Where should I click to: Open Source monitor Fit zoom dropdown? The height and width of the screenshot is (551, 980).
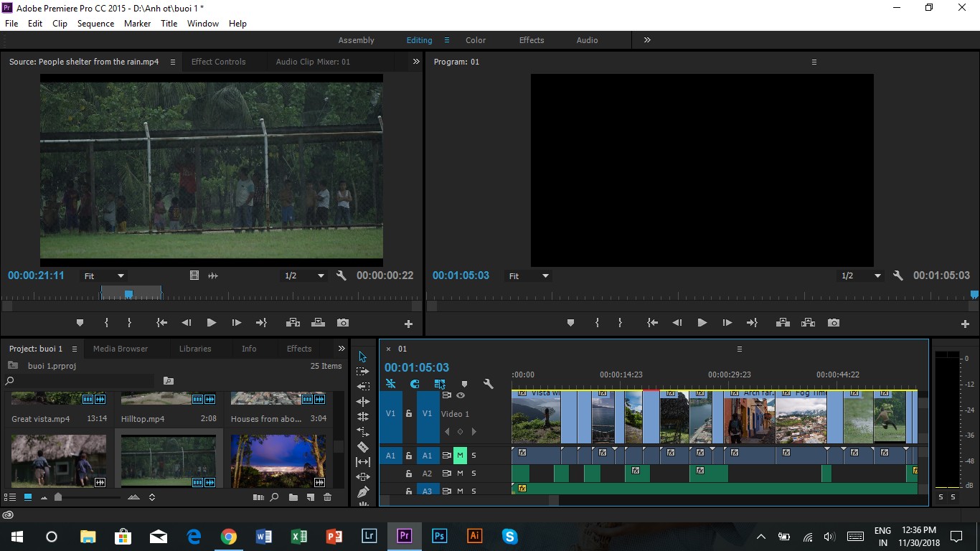click(104, 276)
